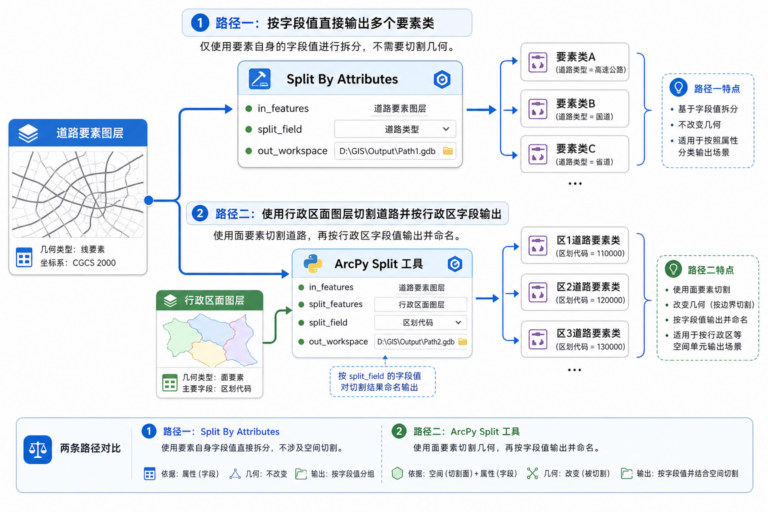
Task: Open the split_field dropdown showing 区划代码
Action: pyautogui.click(x=420, y=322)
